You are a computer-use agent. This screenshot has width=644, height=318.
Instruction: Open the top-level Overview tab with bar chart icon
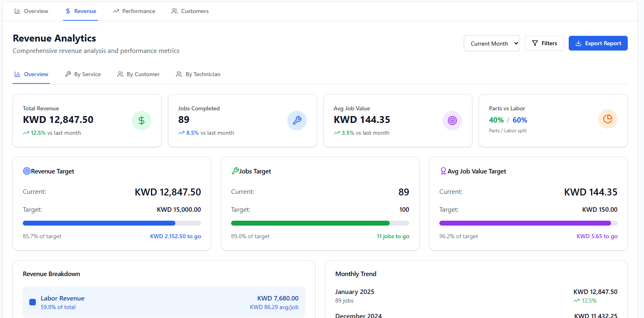[31, 11]
